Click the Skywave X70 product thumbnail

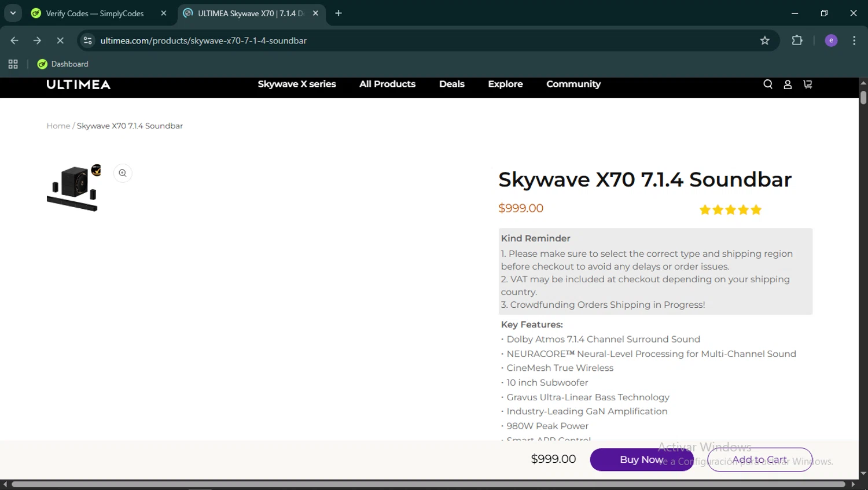pyautogui.click(x=74, y=188)
